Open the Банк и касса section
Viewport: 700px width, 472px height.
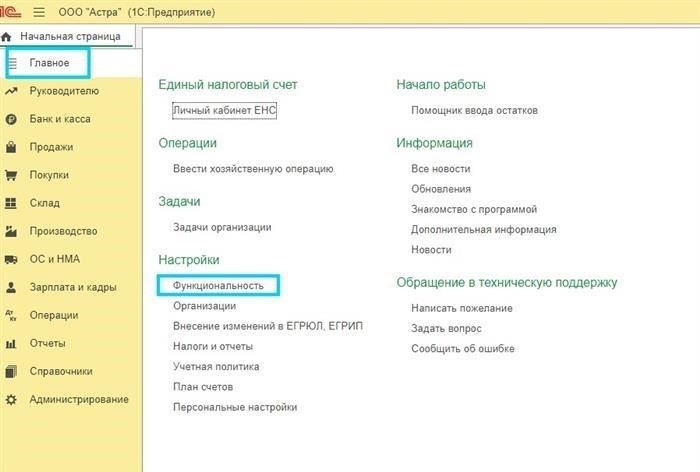pyautogui.click(x=60, y=119)
